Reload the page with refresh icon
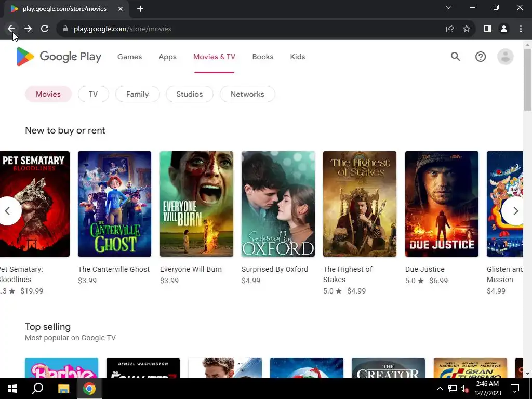 pyautogui.click(x=45, y=29)
